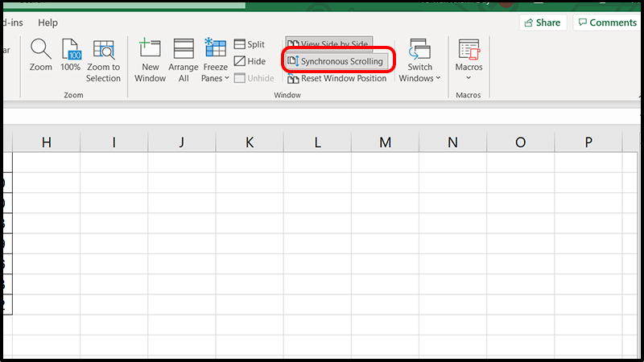
Task: Select column N header
Action: pyautogui.click(x=452, y=142)
